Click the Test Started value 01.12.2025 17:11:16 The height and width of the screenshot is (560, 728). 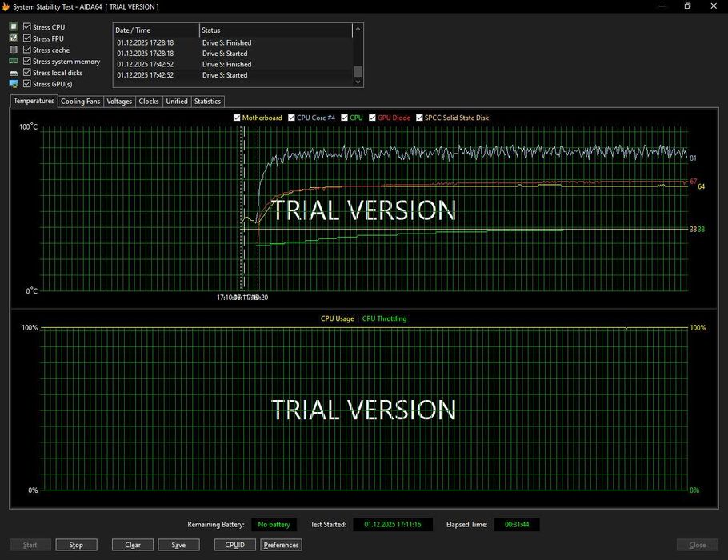tap(393, 524)
